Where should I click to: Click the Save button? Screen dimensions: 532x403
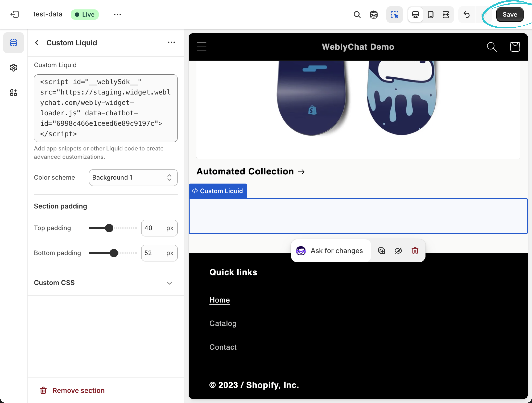(510, 14)
